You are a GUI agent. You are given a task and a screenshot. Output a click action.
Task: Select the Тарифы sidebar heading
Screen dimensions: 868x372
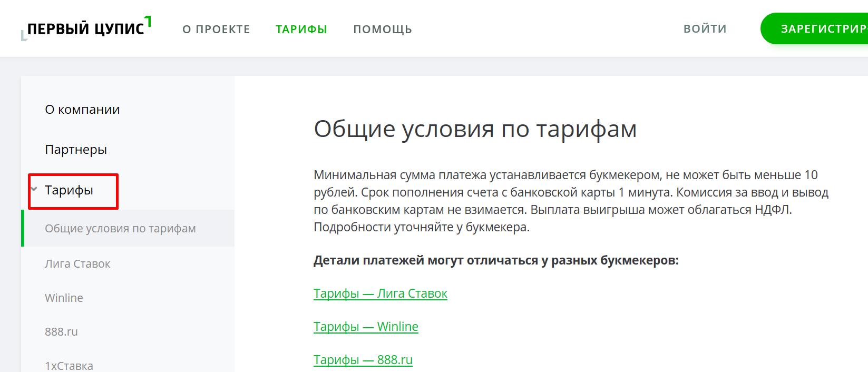pyautogui.click(x=69, y=190)
